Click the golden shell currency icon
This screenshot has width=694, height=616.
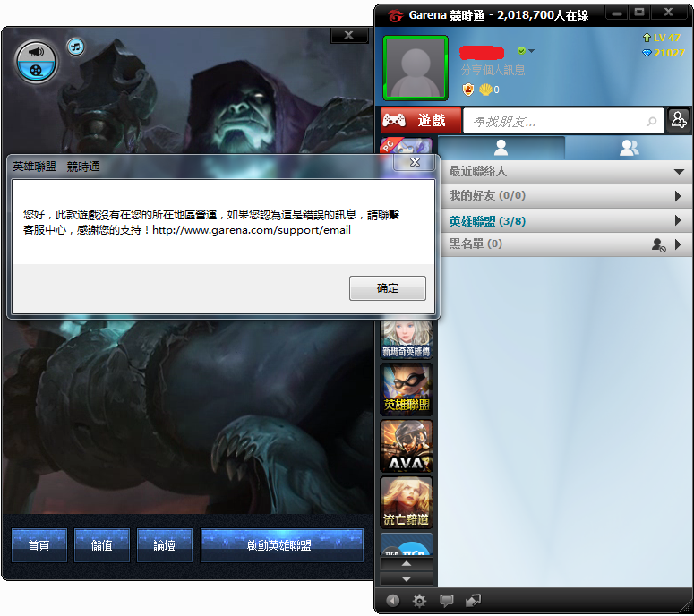pos(485,90)
